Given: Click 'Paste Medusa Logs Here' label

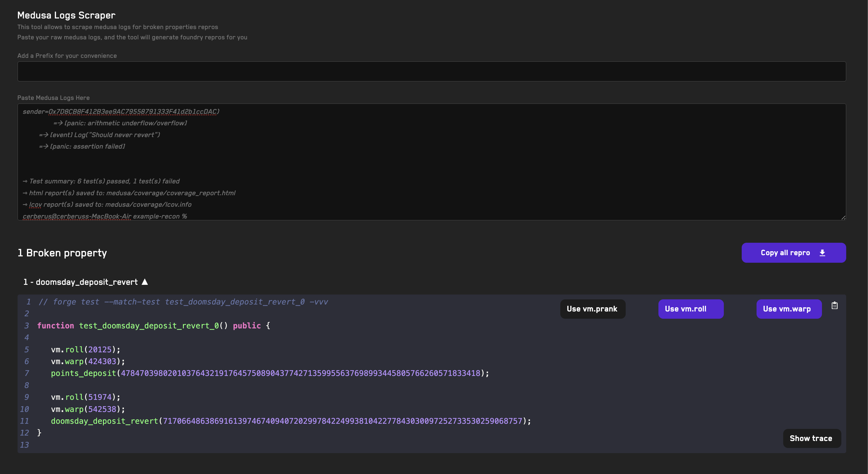Looking at the screenshot, I should (x=54, y=98).
